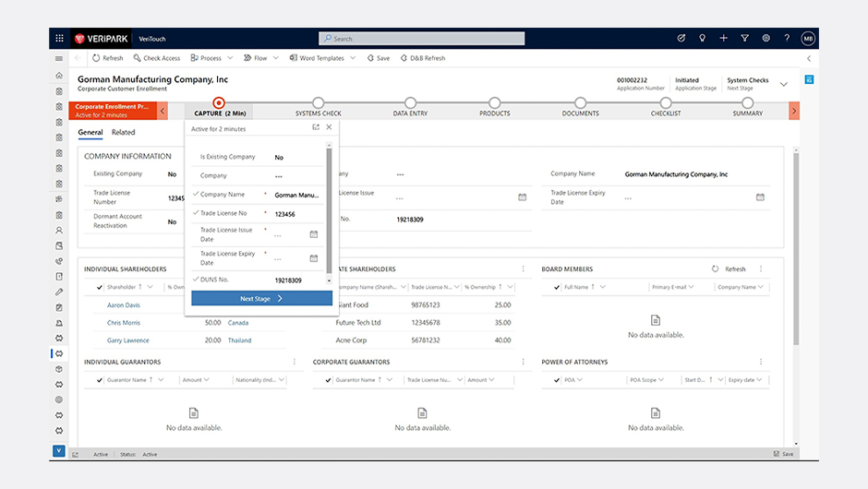The width and height of the screenshot is (868, 489).
Task: Click the flyout vertical scrollbar
Action: [x=329, y=210]
